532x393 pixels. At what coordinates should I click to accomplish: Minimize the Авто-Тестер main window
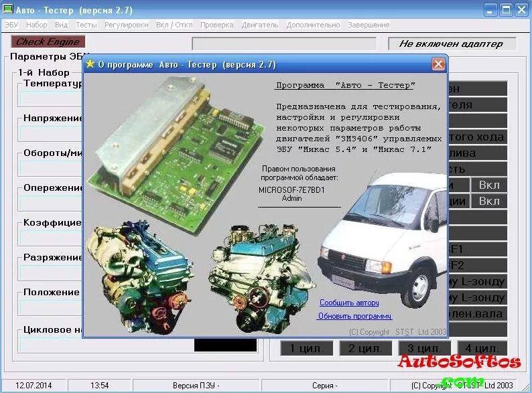coord(490,9)
